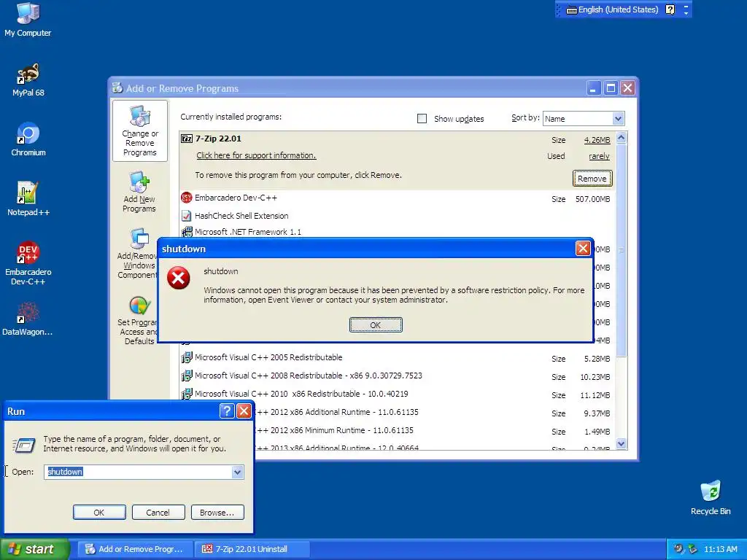Switch to Add or Remove Programs taskbar item
Image resolution: width=747 pixels, height=560 pixels.
(x=135, y=549)
